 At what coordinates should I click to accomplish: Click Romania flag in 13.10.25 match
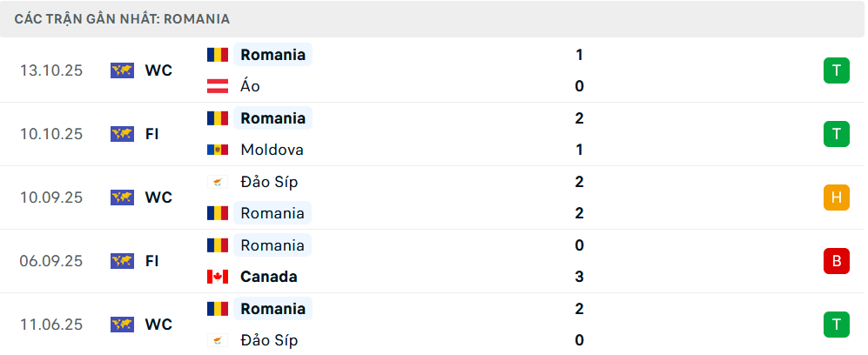coord(217,55)
